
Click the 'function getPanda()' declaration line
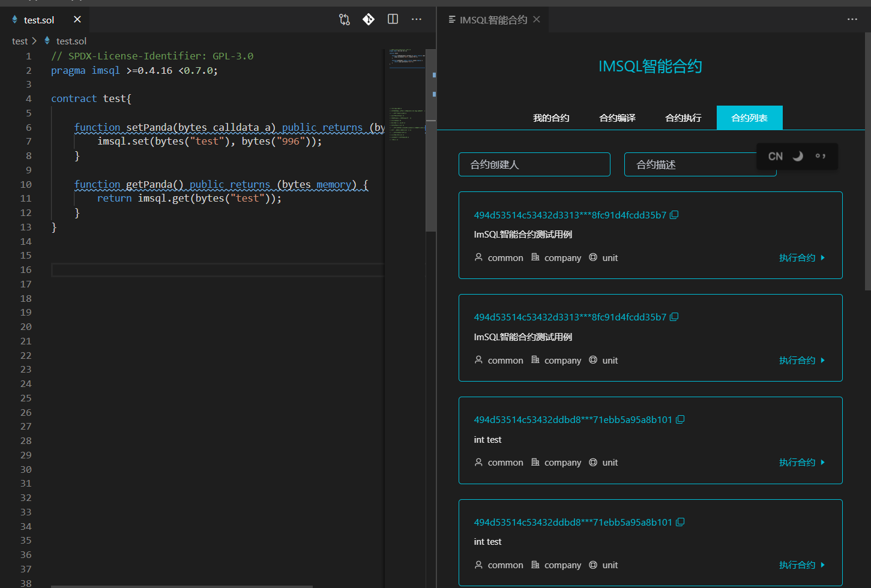(x=221, y=184)
